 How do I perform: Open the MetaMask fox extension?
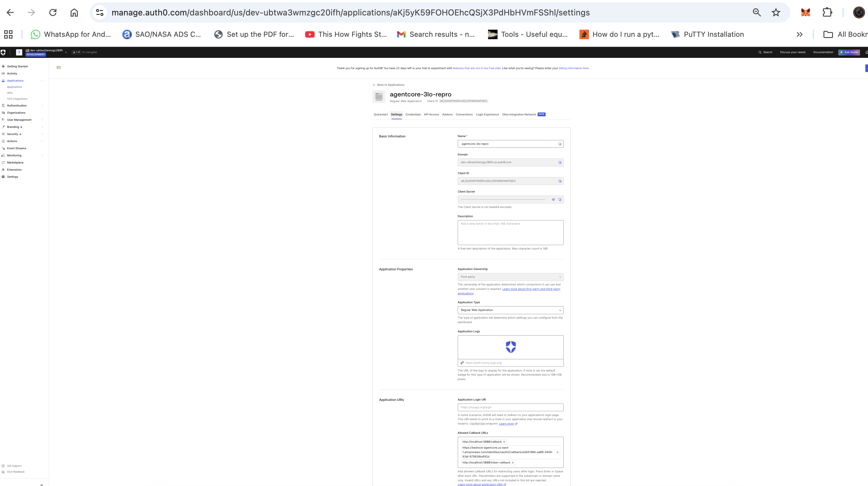[805, 12]
